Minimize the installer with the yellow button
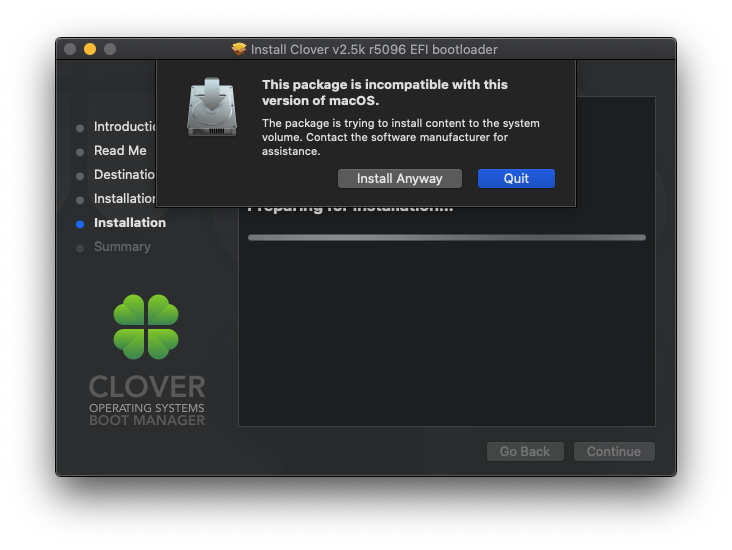The image size is (732, 550). [90, 49]
